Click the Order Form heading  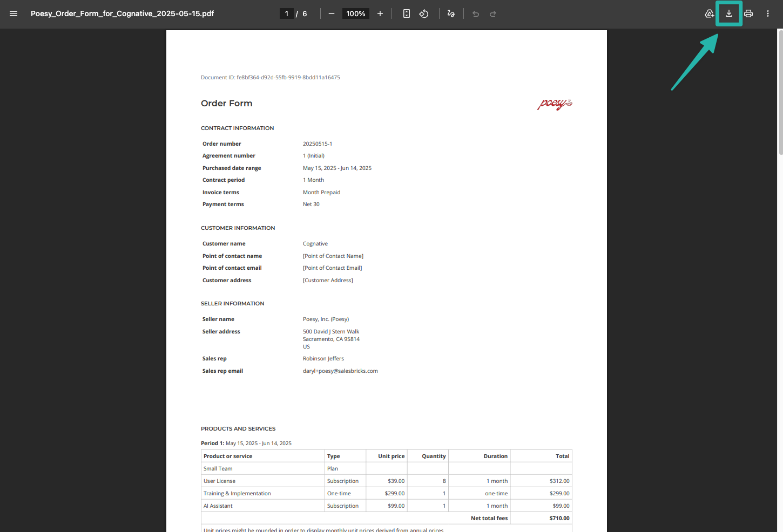(227, 103)
